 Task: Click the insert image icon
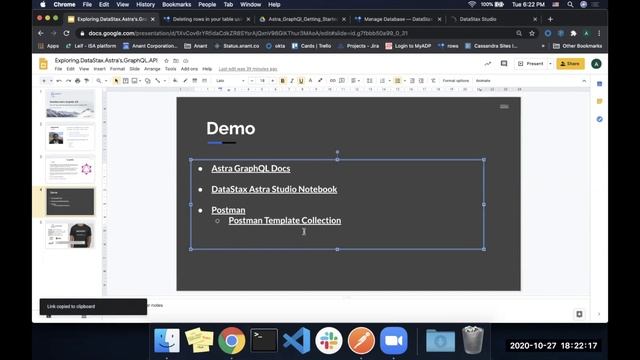pos(134,81)
